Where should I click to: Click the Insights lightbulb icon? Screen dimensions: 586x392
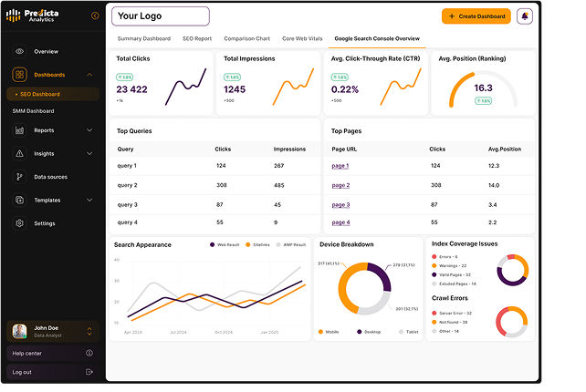(x=20, y=153)
